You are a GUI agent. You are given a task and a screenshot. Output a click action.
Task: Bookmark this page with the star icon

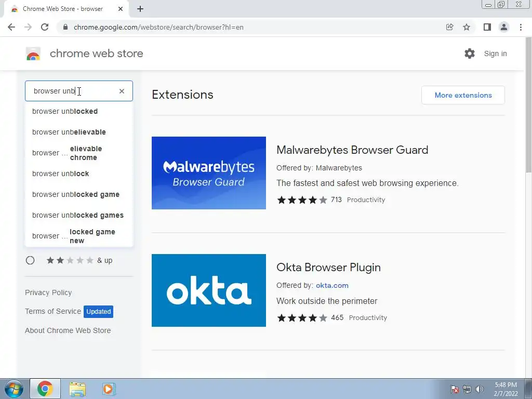point(467,27)
